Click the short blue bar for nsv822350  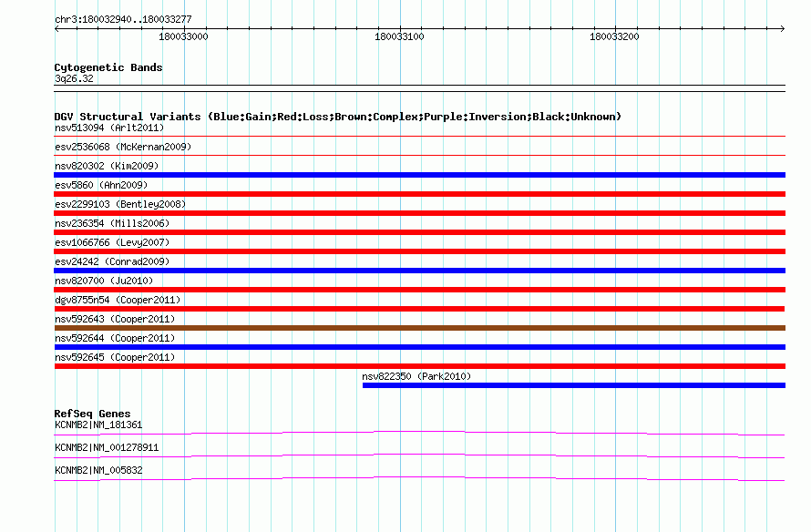(574, 385)
